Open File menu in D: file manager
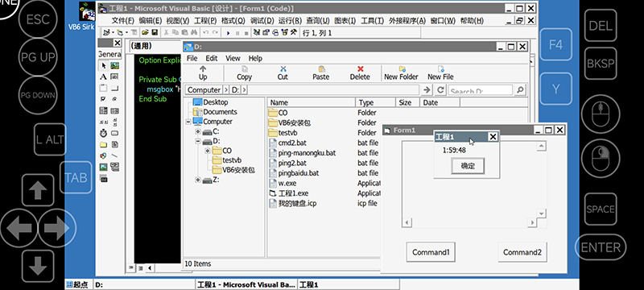 tap(192, 58)
